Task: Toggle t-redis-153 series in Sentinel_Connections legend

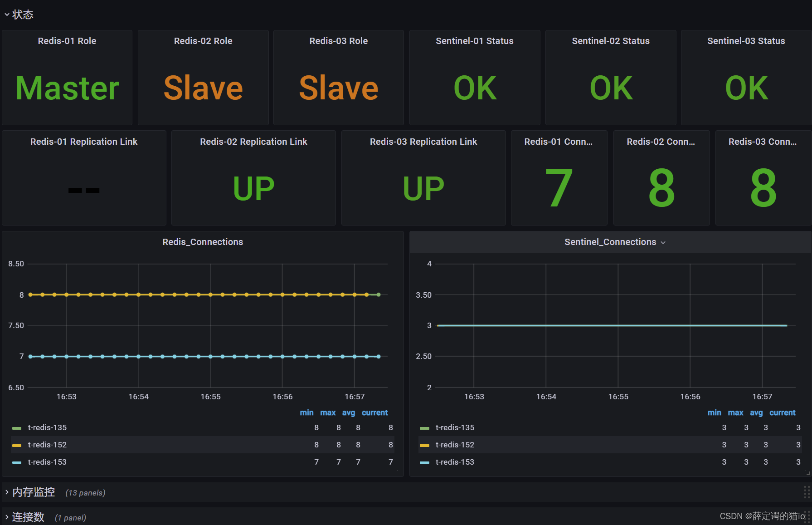Action: coord(455,462)
